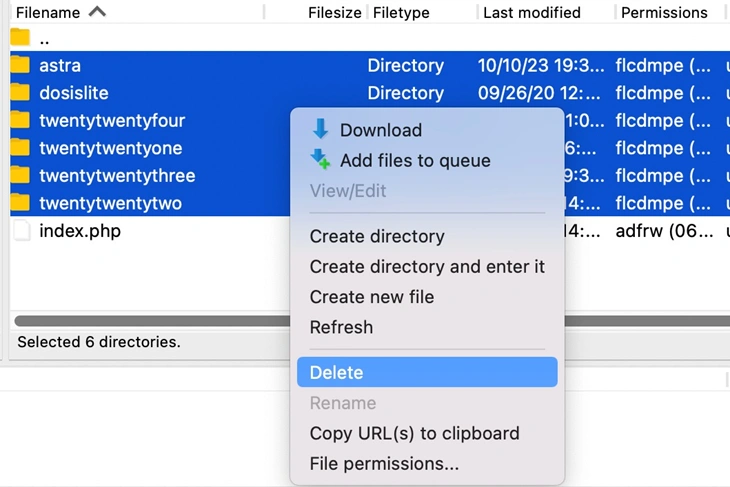Image resolution: width=730 pixels, height=487 pixels.
Task: Click the flcdmpe permissions cell for astra
Action: coord(663,66)
